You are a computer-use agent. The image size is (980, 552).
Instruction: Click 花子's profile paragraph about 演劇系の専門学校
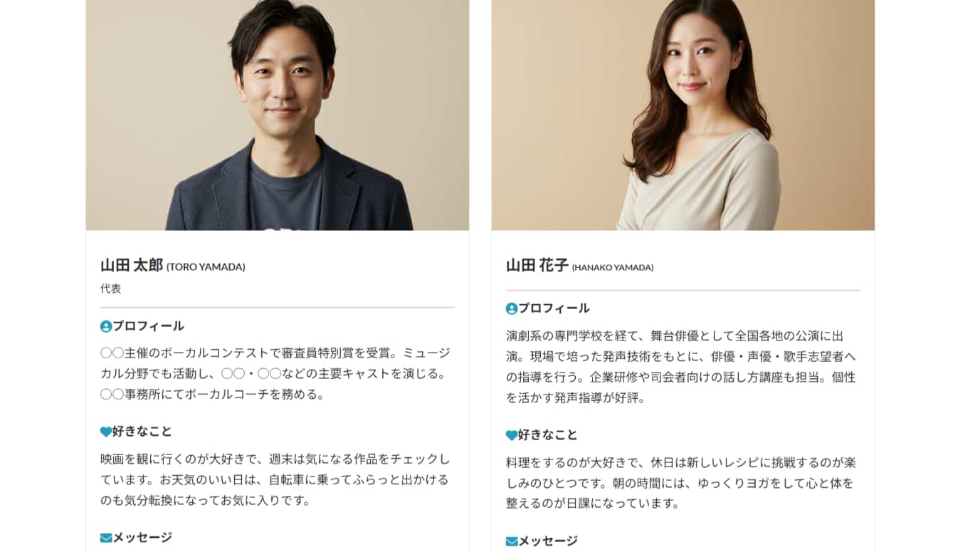(682, 367)
